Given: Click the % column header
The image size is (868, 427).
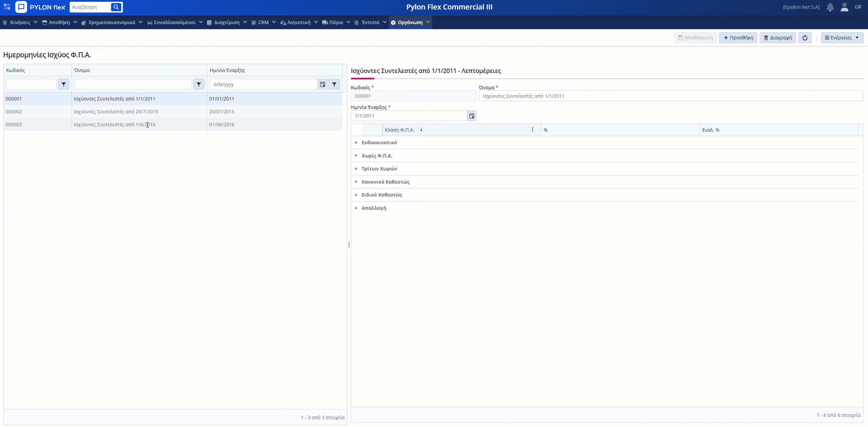Looking at the screenshot, I should [x=620, y=130].
